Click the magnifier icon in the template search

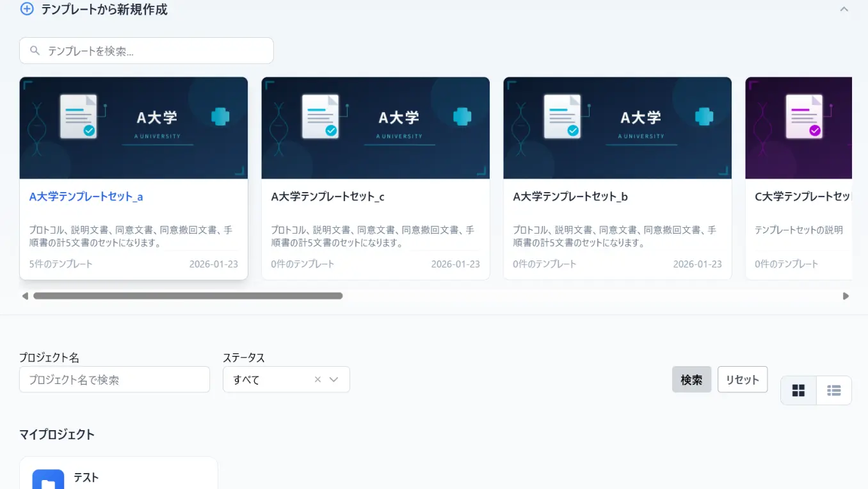[35, 51]
